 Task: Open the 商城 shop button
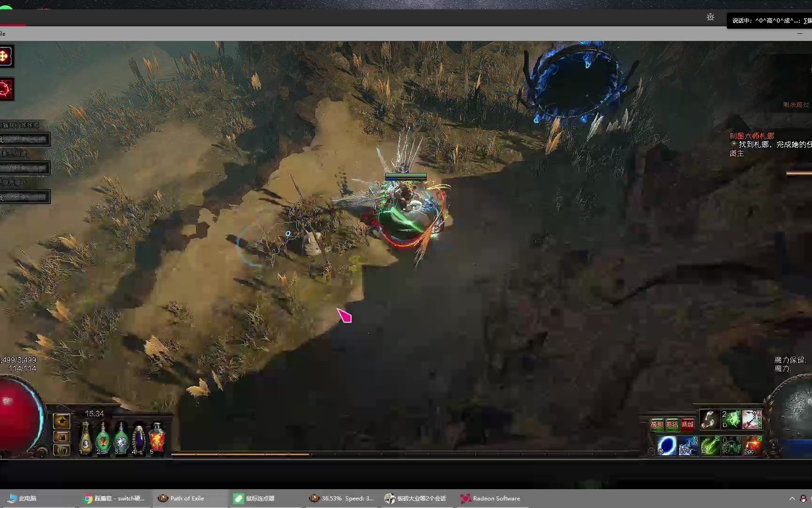click(x=688, y=424)
